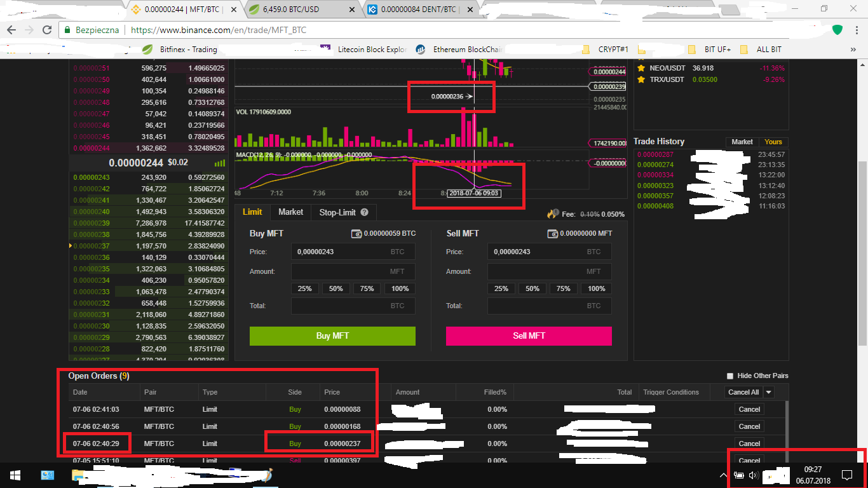Switch to the Limit order tab
The height and width of the screenshot is (488, 868).
pyautogui.click(x=252, y=212)
